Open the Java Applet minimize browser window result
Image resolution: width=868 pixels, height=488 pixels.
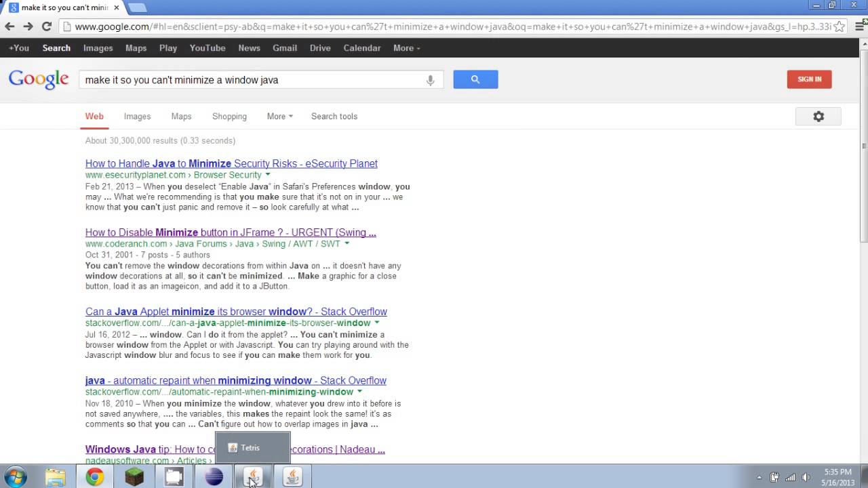(236, 312)
